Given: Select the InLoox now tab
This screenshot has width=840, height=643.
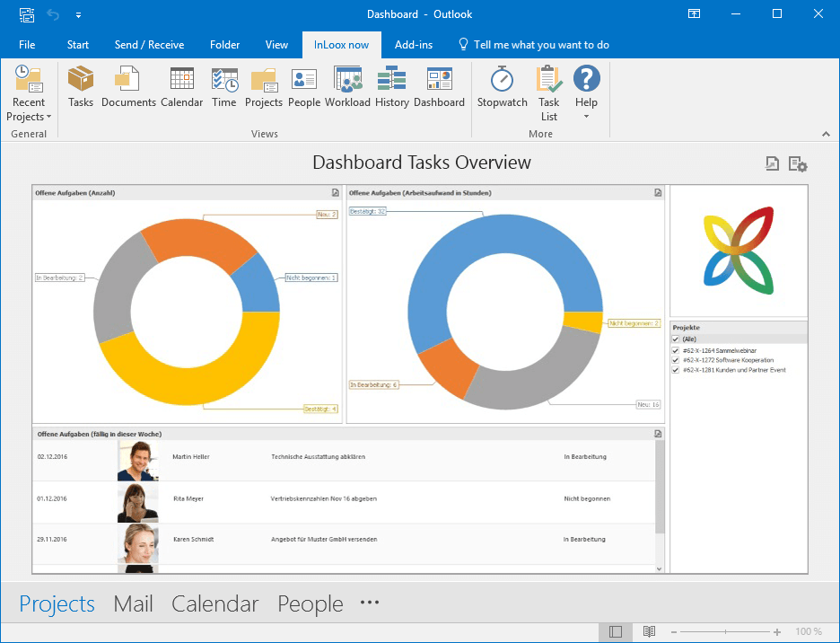Looking at the screenshot, I should (341, 45).
